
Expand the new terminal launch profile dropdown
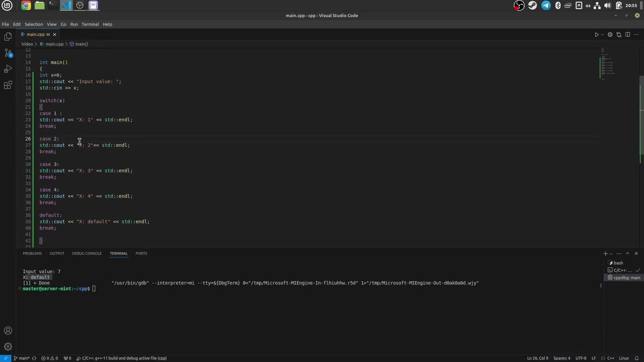coord(612,253)
